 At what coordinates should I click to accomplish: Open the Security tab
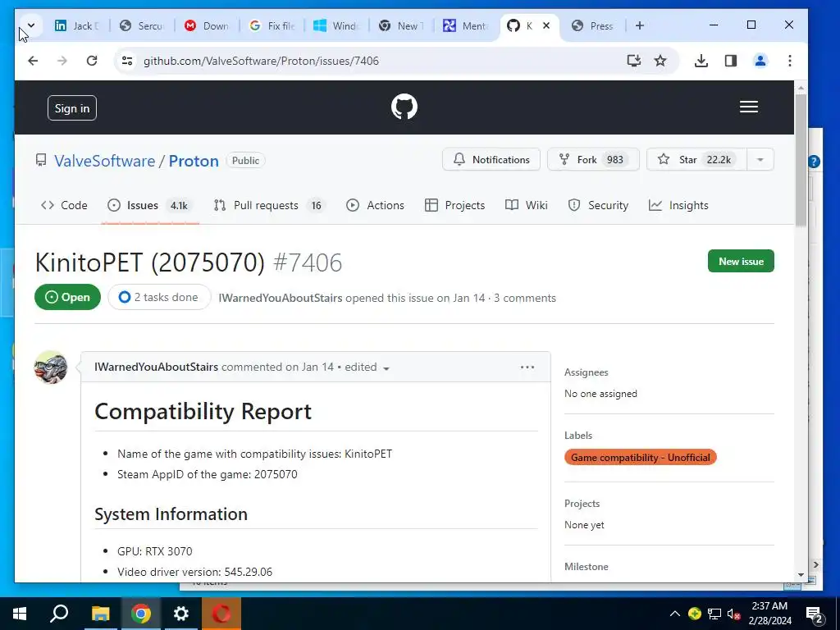click(x=598, y=205)
